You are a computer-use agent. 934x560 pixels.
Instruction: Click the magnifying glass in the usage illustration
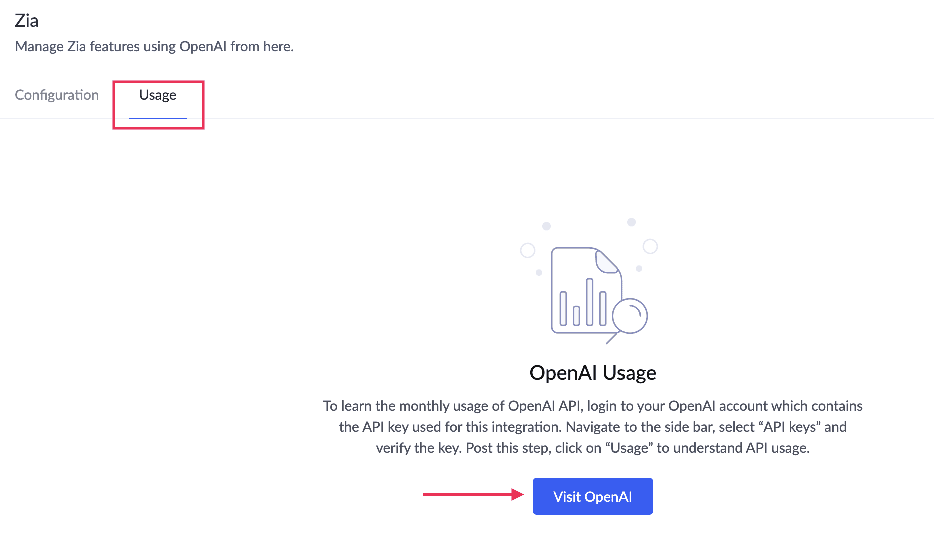click(x=630, y=316)
